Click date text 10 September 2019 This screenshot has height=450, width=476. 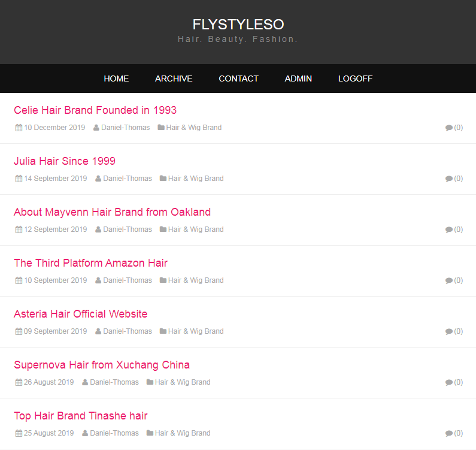coord(56,280)
